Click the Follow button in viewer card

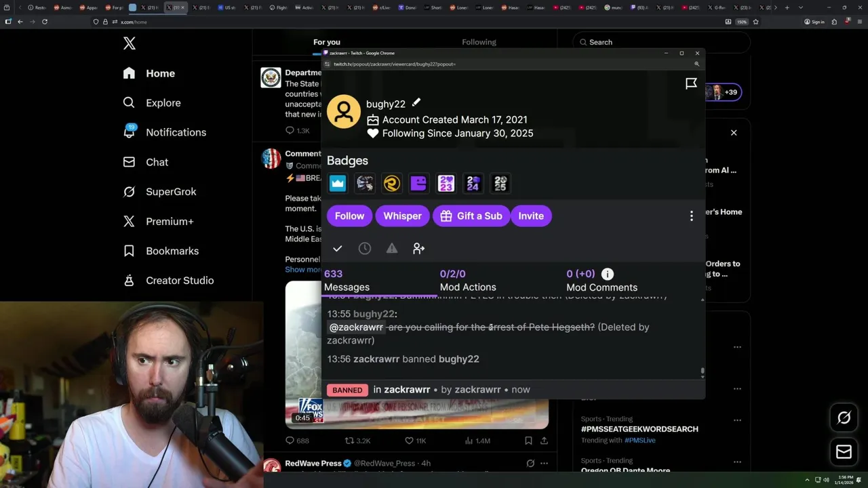point(350,216)
